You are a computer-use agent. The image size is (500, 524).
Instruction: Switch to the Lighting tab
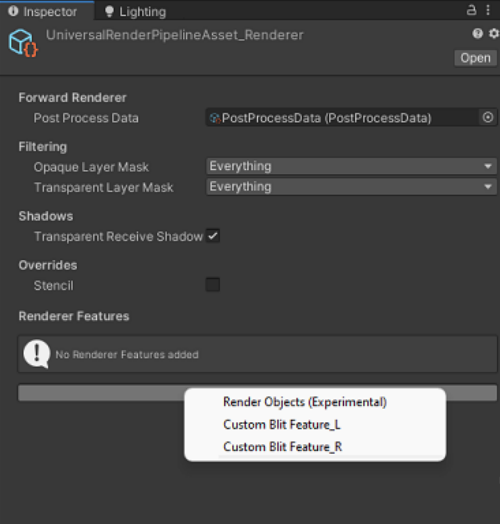136,12
